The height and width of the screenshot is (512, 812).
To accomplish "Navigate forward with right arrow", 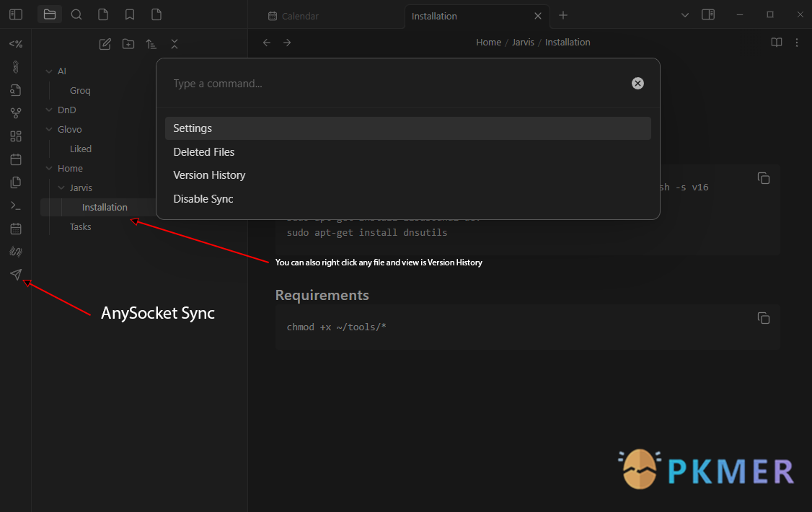I will [x=287, y=43].
